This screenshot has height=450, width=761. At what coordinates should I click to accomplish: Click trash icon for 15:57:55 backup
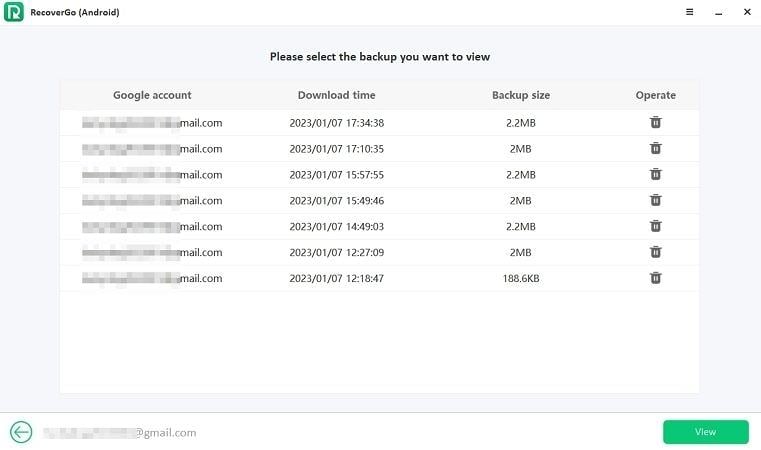[x=655, y=174]
